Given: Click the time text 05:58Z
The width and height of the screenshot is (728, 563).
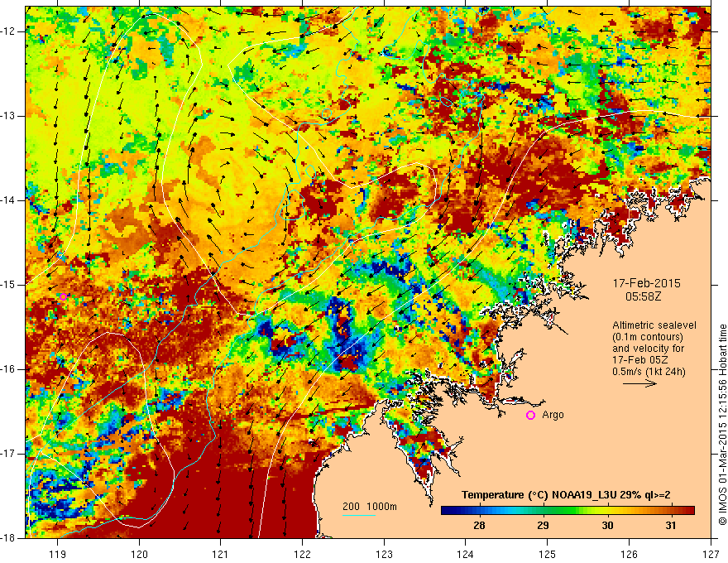Looking at the screenshot, I should [643, 296].
